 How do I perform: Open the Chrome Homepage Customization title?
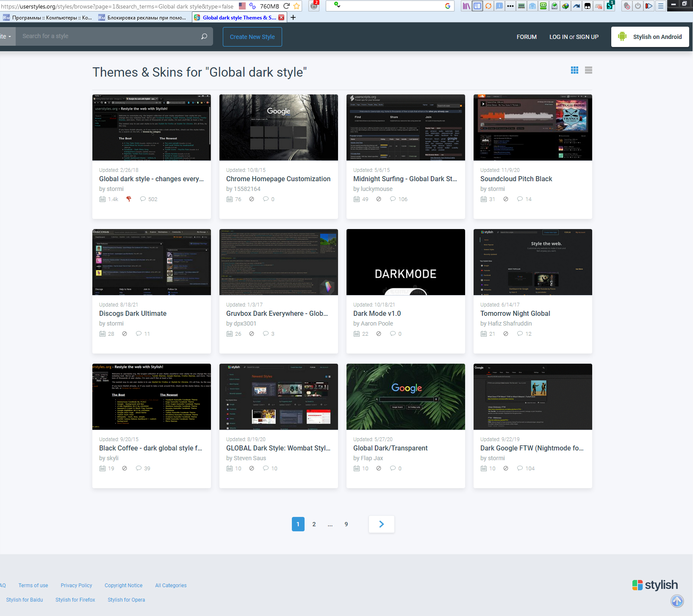(278, 179)
